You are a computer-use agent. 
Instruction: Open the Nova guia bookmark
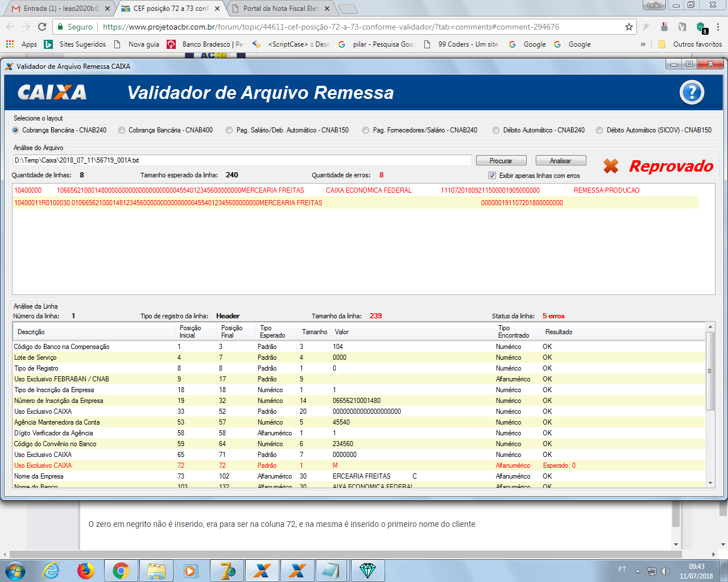(x=137, y=44)
